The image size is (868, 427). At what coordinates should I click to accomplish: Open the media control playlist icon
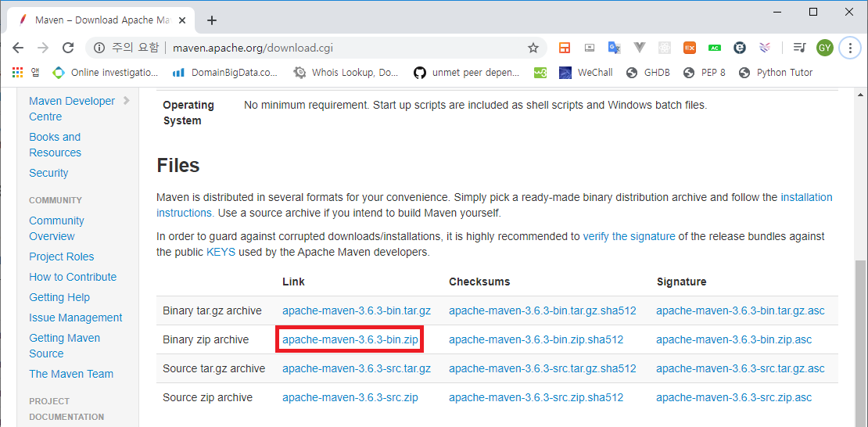[799, 48]
